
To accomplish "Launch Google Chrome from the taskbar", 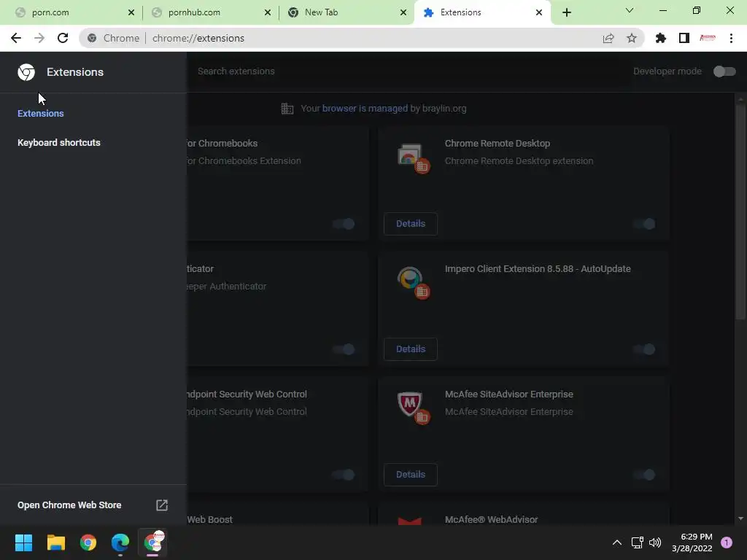I will 88,542.
